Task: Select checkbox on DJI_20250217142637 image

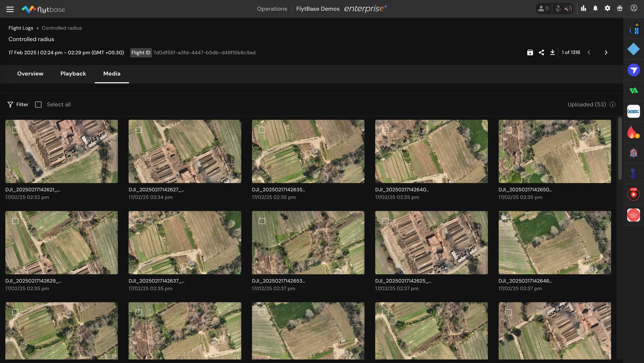Action: point(138,221)
